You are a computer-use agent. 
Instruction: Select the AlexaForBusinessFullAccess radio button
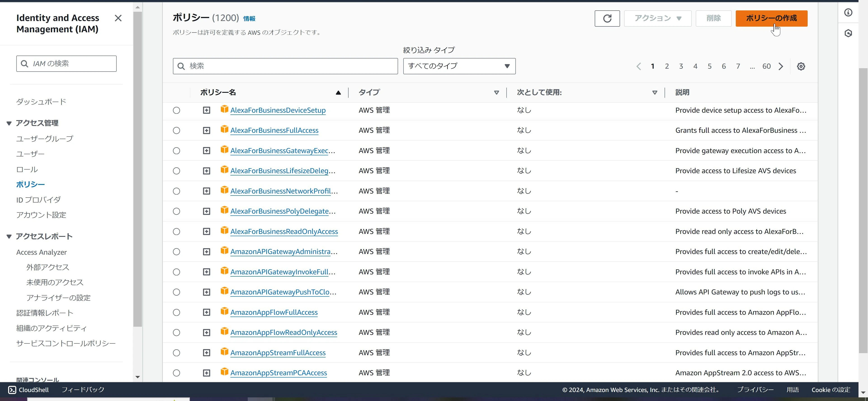click(177, 131)
